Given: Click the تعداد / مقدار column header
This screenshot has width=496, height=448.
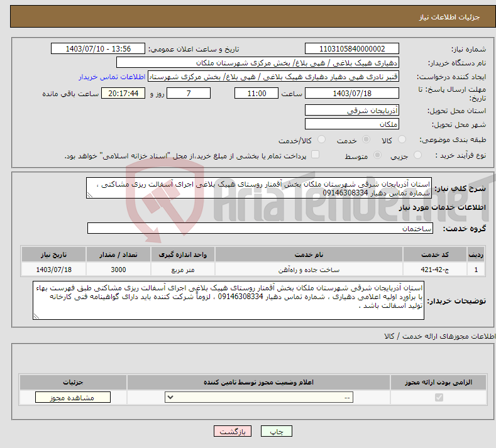Looking at the screenshot, I should [118, 254].
